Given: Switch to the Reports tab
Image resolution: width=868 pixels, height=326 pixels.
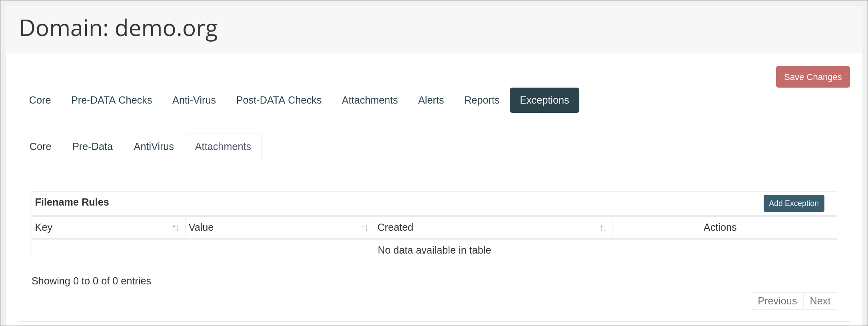Looking at the screenshot, I should 481,100.
